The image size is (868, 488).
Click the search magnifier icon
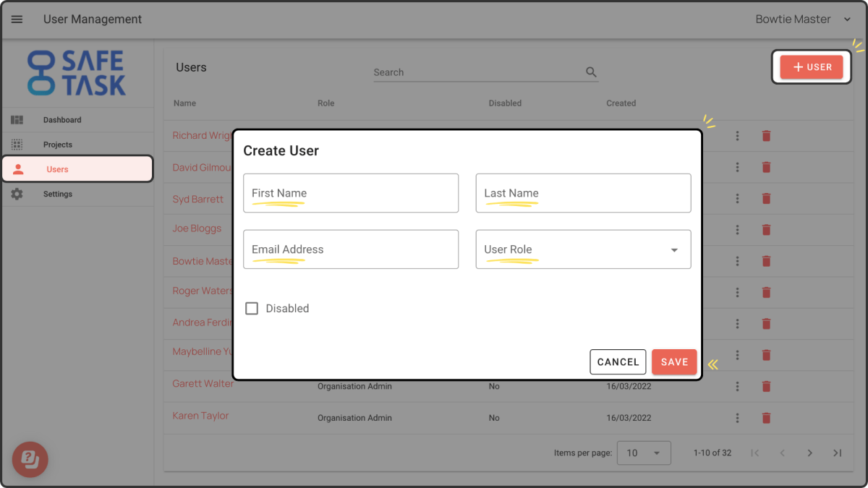tap(590, 72)
